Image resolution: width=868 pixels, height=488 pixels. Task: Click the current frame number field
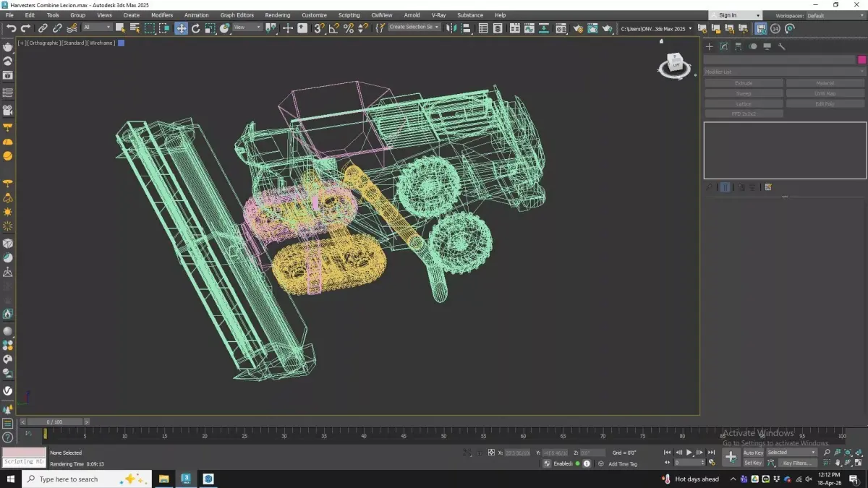(x=689, y=463)
